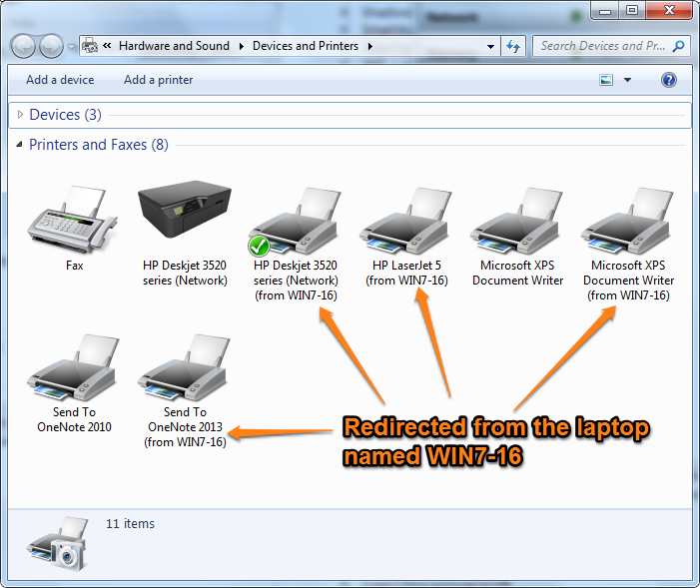700x588 pixels.
Task: Click Add a device
Action: [60, 80]
